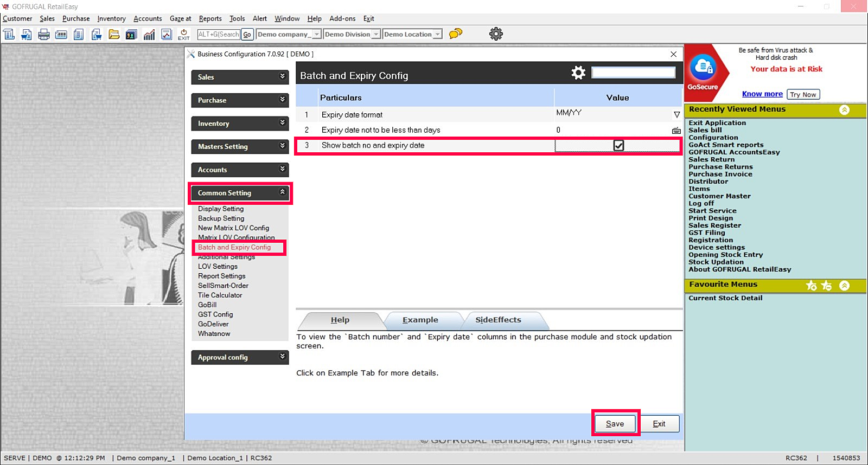Open the Tools menu
The width and height of the screenshot is (868, 465).
click(x=237, y=18)
